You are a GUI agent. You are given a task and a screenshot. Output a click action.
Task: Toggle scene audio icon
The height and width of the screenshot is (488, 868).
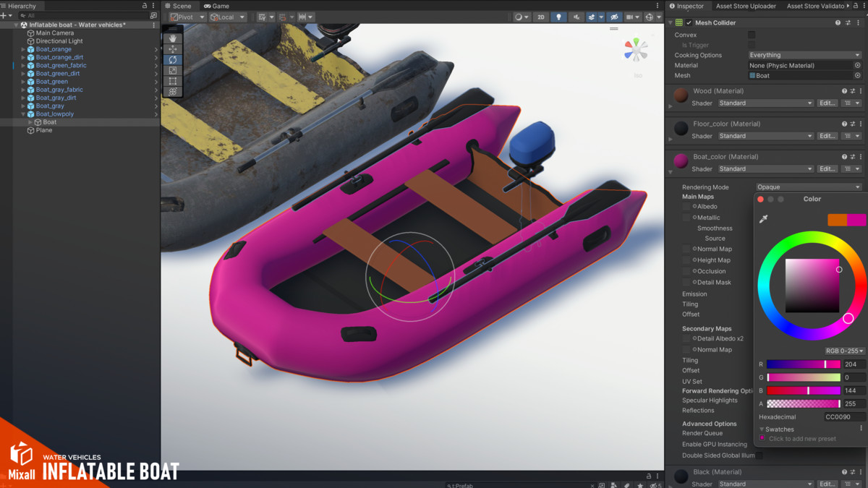[x=576, y=17]
